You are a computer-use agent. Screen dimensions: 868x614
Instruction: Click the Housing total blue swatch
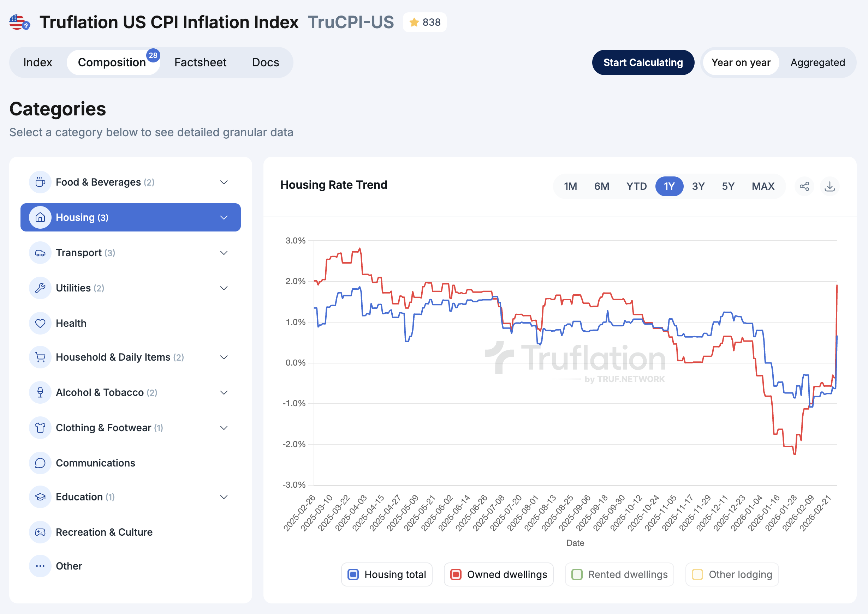click(353, 575)
